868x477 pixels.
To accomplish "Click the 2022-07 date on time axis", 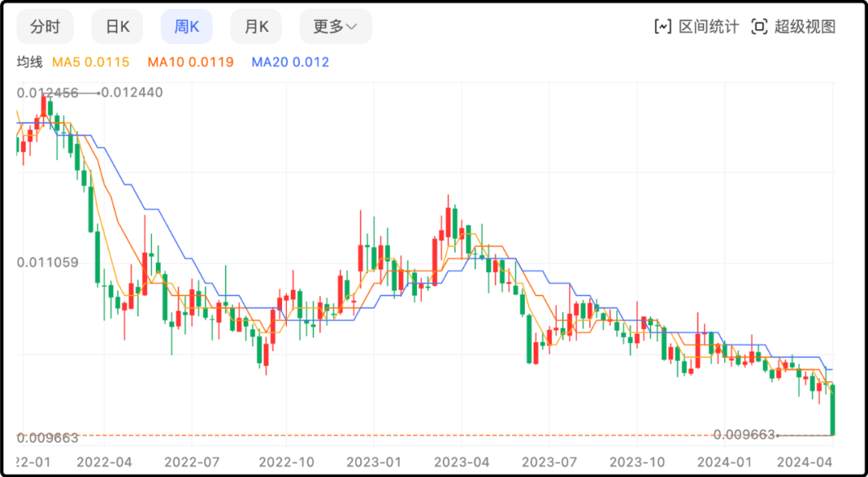I will (x=191, y=462).
